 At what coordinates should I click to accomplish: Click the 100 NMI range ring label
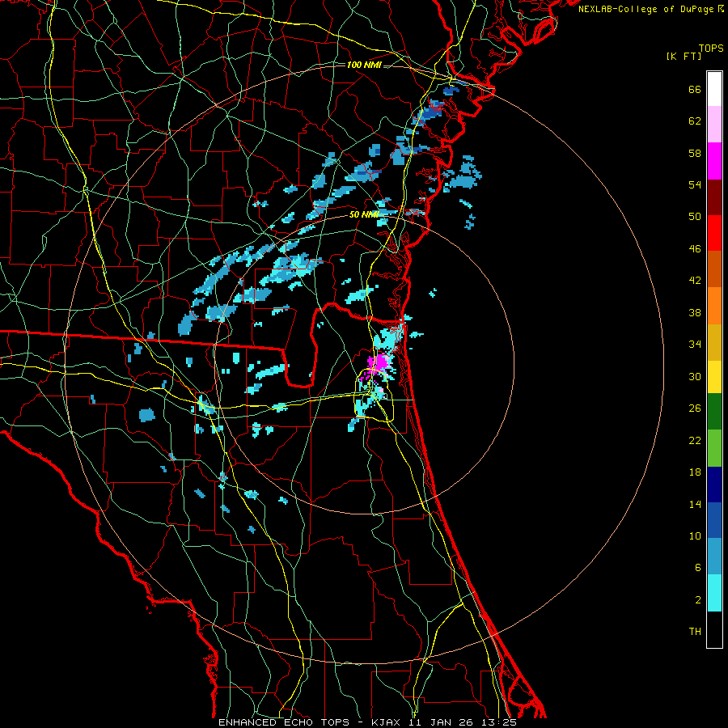coord(364,65)
